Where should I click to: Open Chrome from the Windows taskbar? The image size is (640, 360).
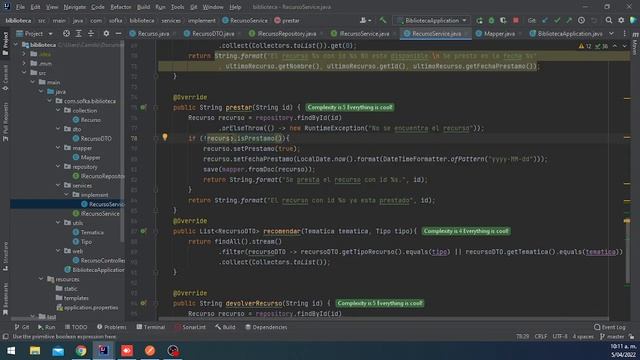pos(81,351)
